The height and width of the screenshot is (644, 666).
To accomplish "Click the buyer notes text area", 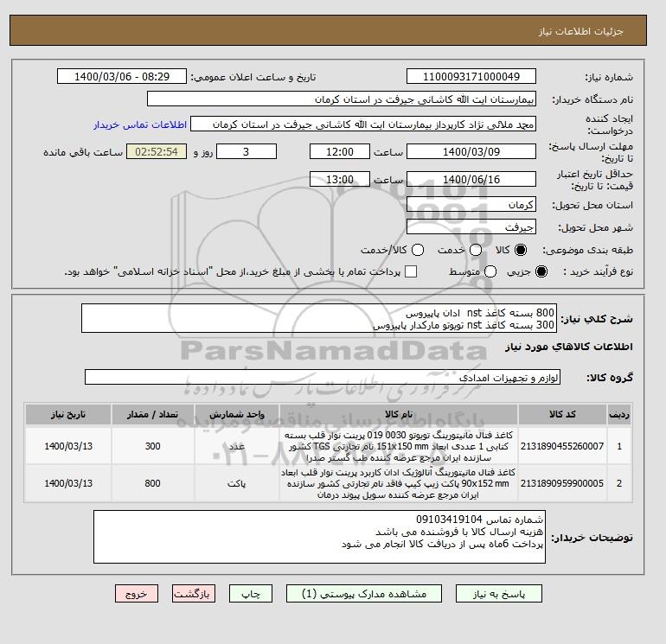I will (319, 537).
